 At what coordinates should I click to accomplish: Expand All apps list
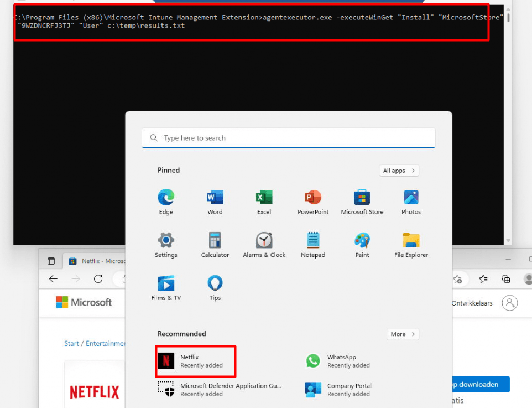click(399, 171)
